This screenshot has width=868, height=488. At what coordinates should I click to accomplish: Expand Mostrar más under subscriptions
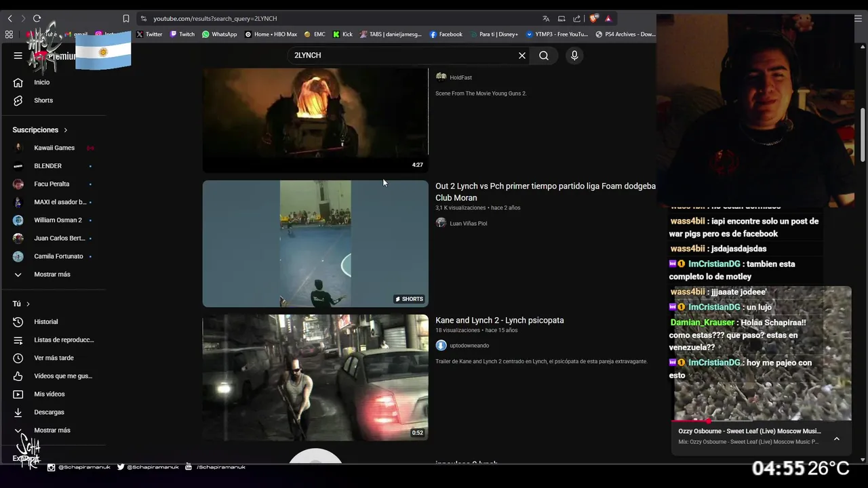[53, 274]
